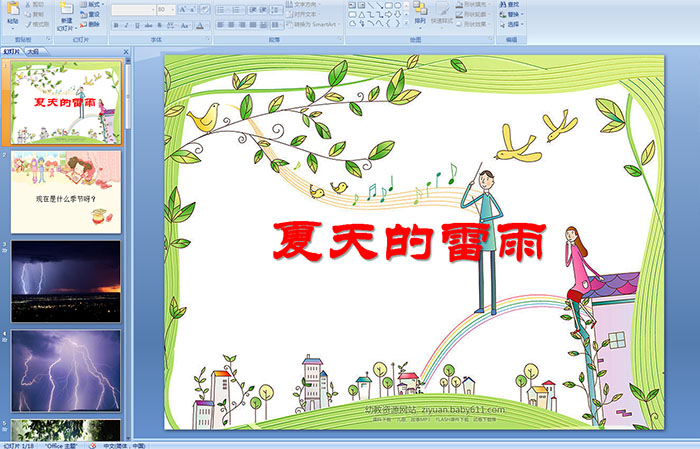
Task: Toggle Align Text Left
Action: 221,25
